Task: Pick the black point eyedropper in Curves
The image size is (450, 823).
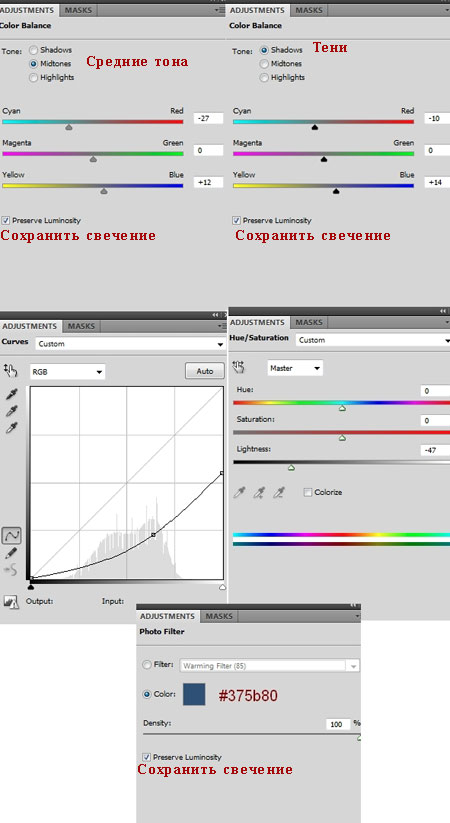Action: pos(11,394)
